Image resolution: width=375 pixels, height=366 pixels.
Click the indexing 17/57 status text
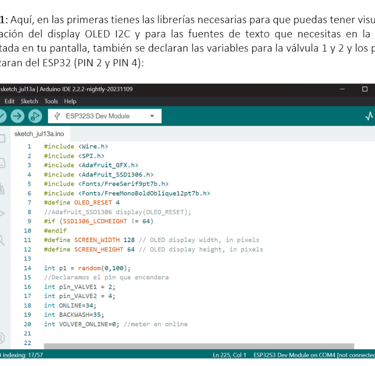22,355
